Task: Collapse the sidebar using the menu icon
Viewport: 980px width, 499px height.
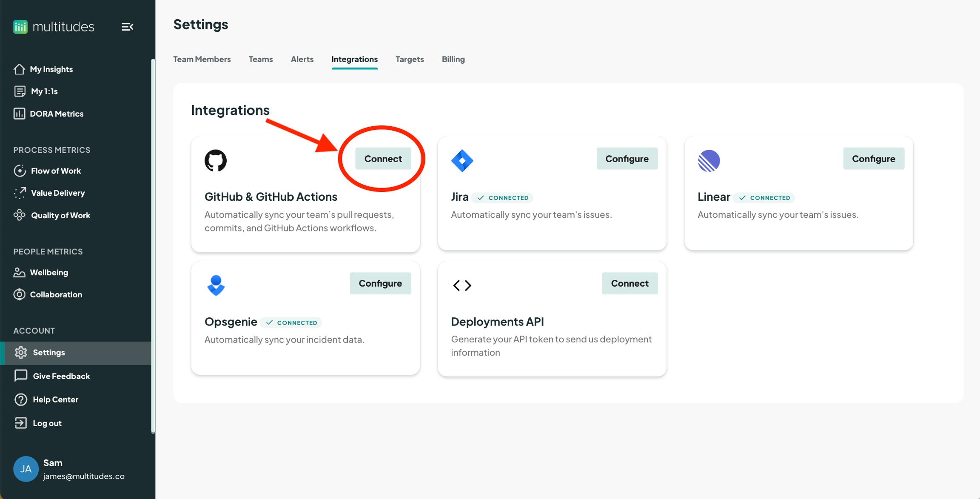Action: tap(127, 27)
